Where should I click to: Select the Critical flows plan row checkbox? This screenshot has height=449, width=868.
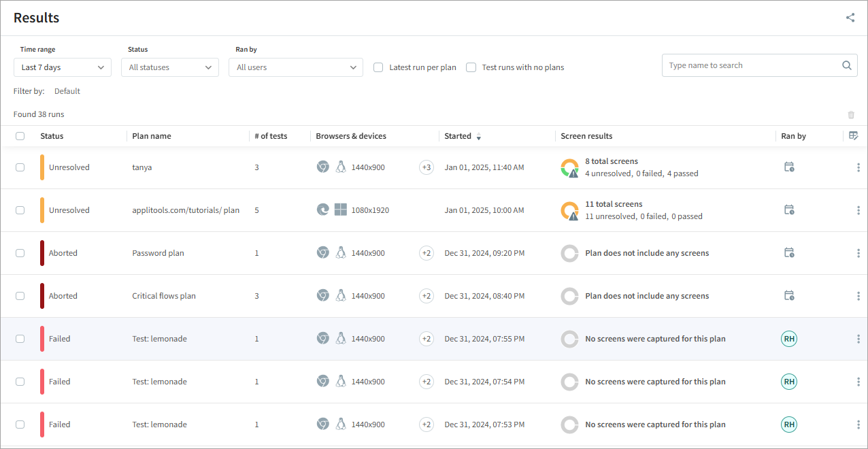tap(20, 296)
